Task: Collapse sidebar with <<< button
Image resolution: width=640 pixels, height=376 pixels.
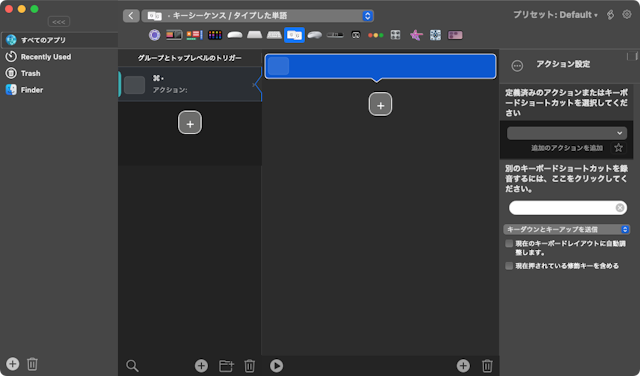Action: (59, 22)
